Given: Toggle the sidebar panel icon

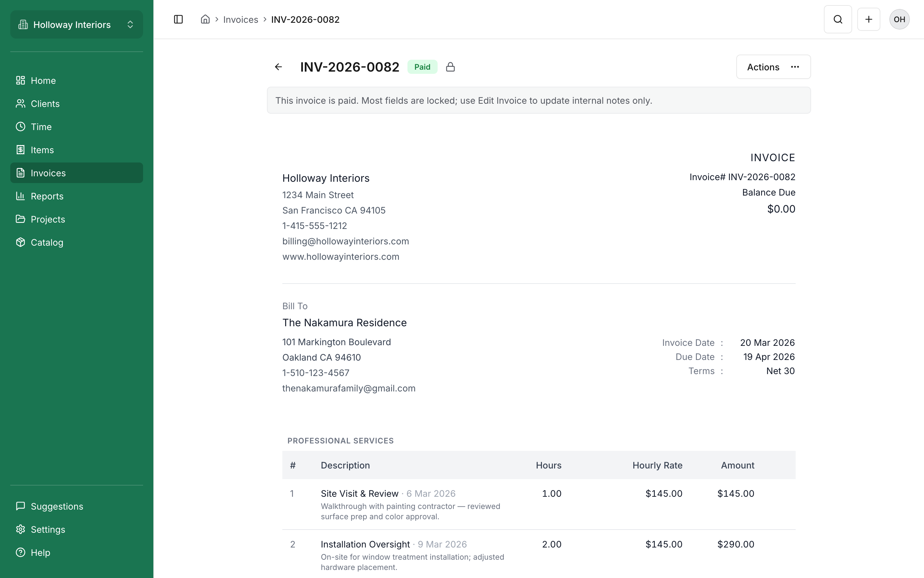Looking at the screenshot, I should 178,20.
